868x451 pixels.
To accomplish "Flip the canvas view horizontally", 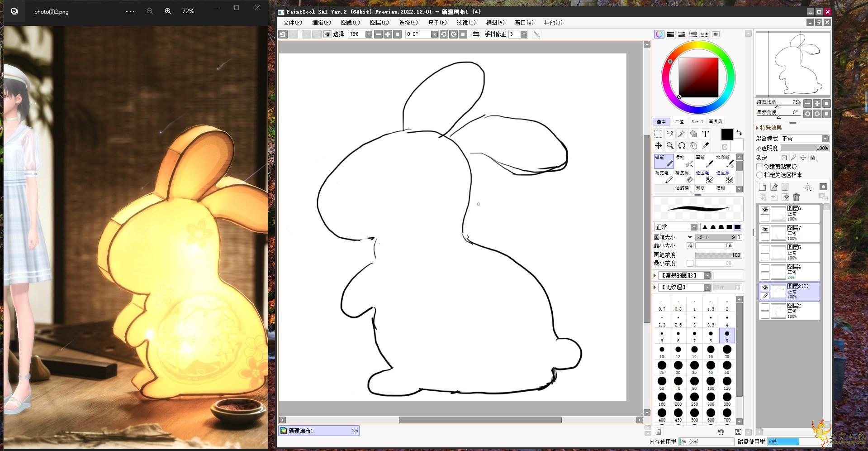I will coord(476,34).
